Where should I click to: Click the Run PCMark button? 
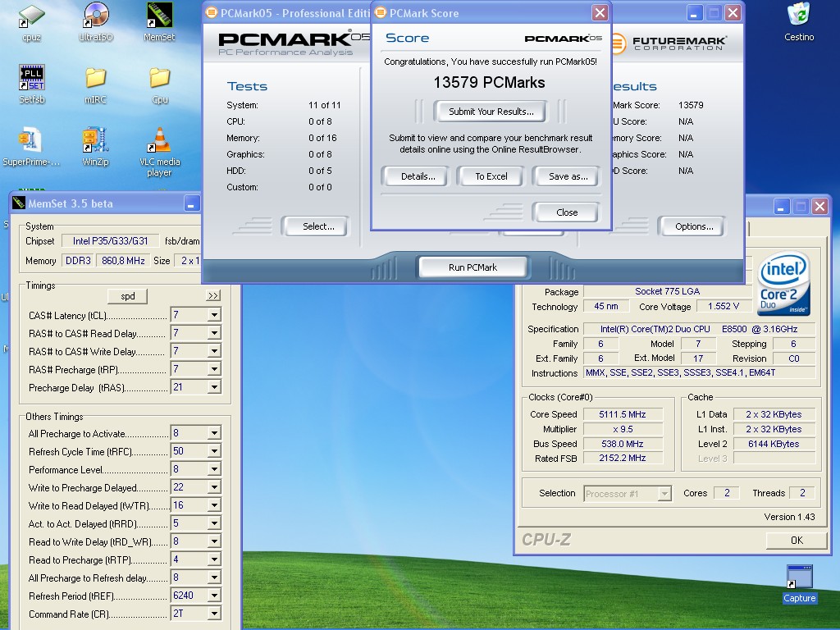pyautogui.click(x=472, y=267)
